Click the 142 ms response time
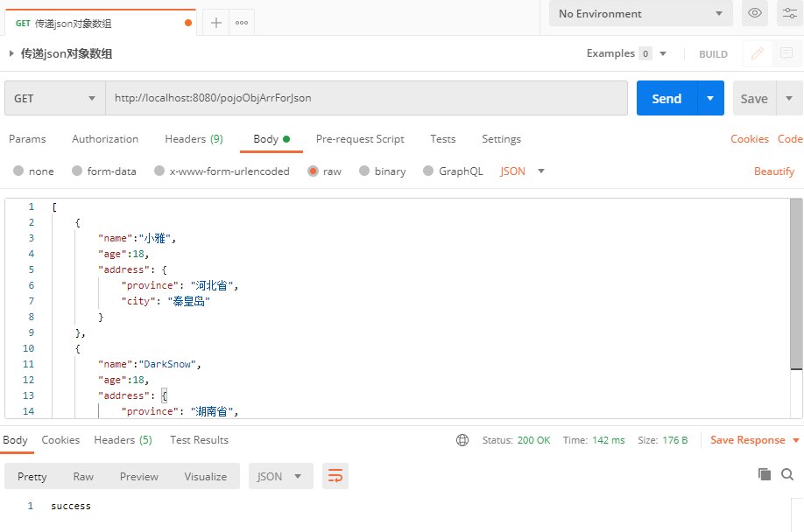This screenshot has height=532, width=804. [x=609, y=440]
